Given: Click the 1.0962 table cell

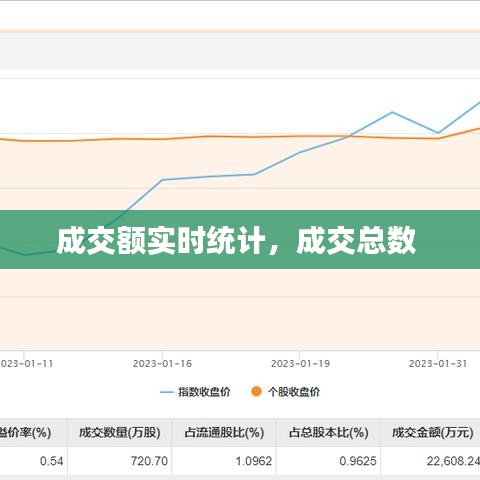Looking at the screenshot, I should [224, 461].
